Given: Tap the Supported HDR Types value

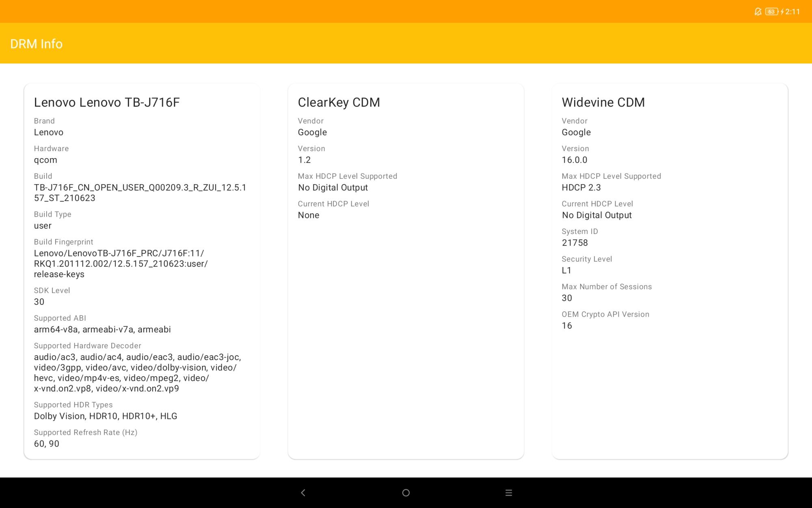Looking at the screenshot, I should [106, 416].
